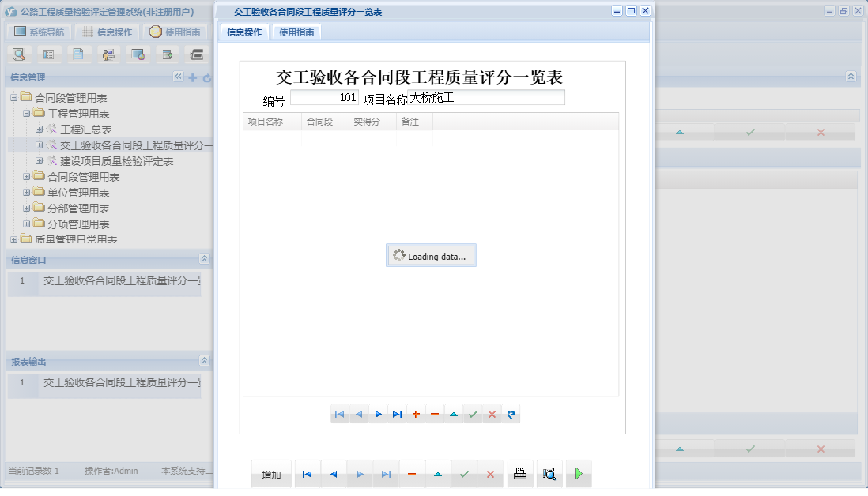The image size is (868, 496).
Task: Open the new document toolbar icon
Action: click(78, 54)
